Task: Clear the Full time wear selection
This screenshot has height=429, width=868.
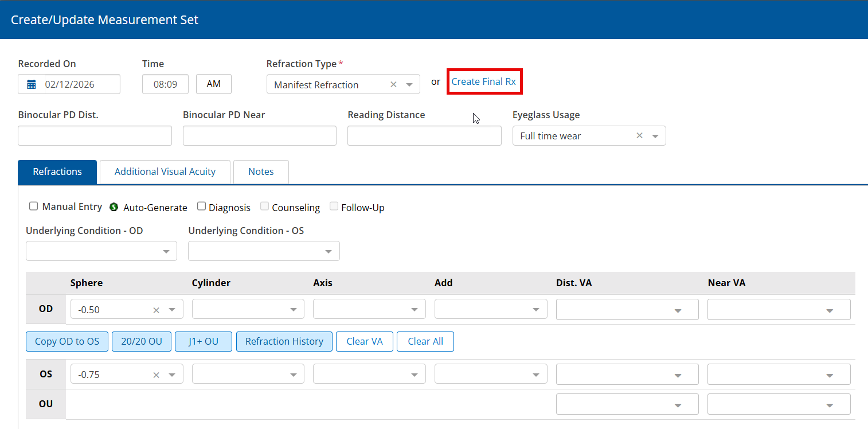Action: click(639, 136)
